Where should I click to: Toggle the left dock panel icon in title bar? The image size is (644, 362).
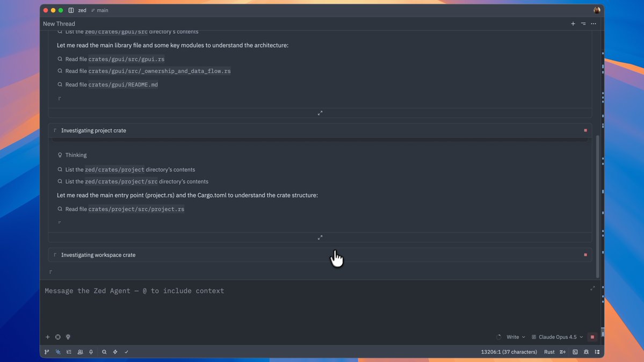pyautogui.click(x=71, y=10)
